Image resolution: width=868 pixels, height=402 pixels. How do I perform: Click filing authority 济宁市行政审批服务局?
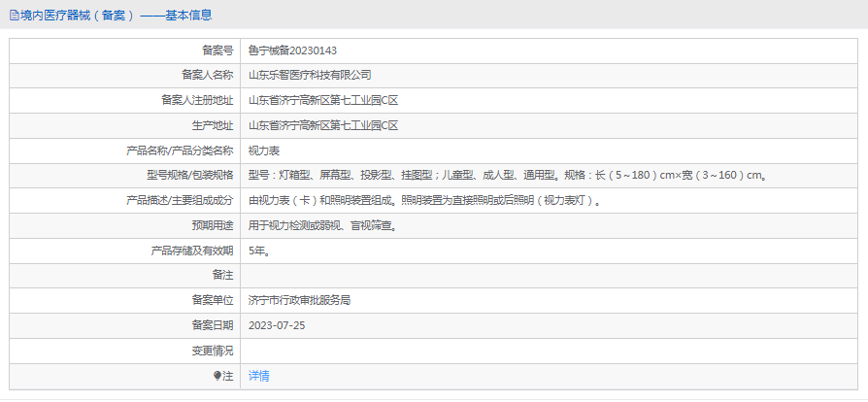299,301
